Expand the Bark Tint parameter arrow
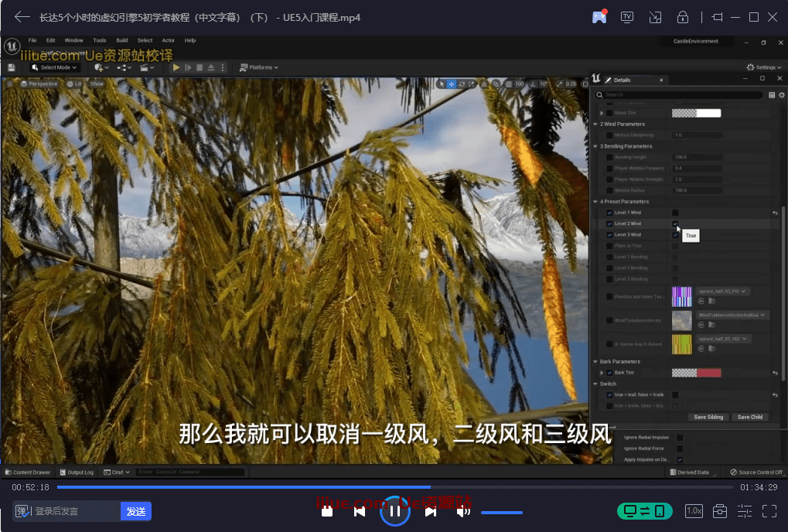 point(602,373)
